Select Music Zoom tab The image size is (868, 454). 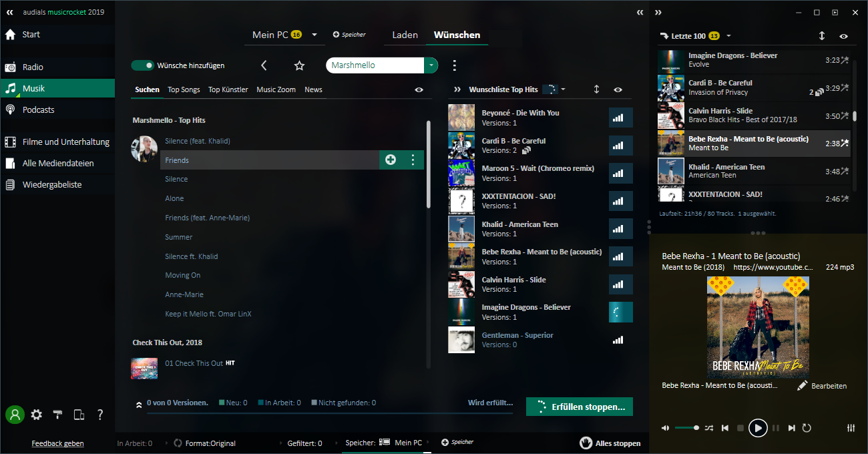coord(276,89)
